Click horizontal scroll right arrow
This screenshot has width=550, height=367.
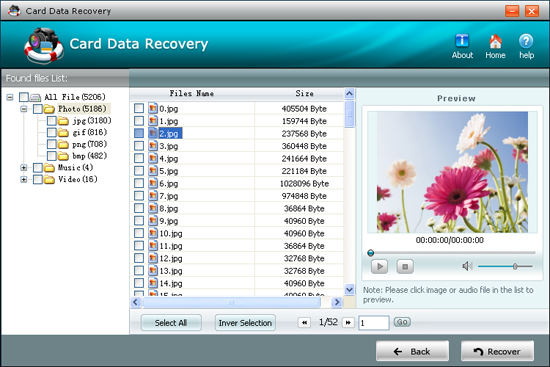click(337, 302)
